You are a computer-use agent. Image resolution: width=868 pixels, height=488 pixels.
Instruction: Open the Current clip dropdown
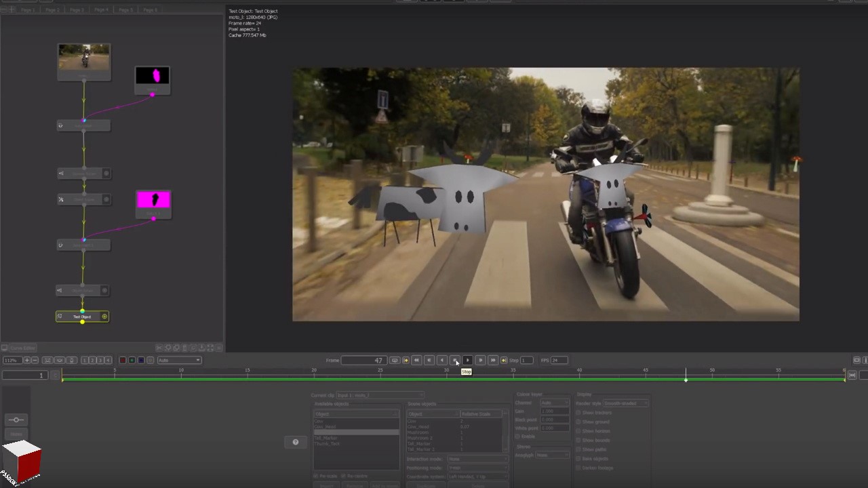[x=380, y=395]
